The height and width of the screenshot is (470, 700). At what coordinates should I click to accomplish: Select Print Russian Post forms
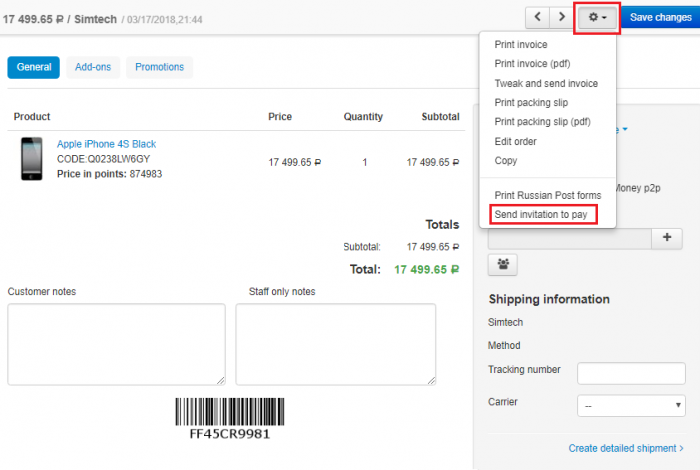(548, 195)
